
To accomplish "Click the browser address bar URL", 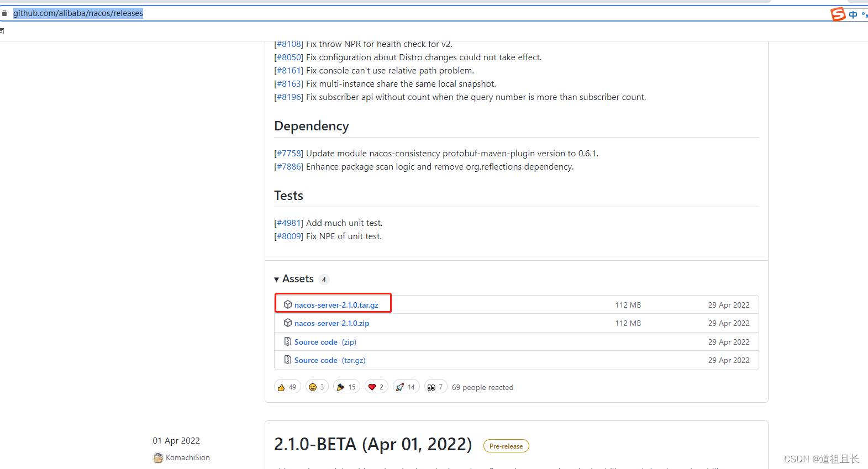I will [78, 13].
